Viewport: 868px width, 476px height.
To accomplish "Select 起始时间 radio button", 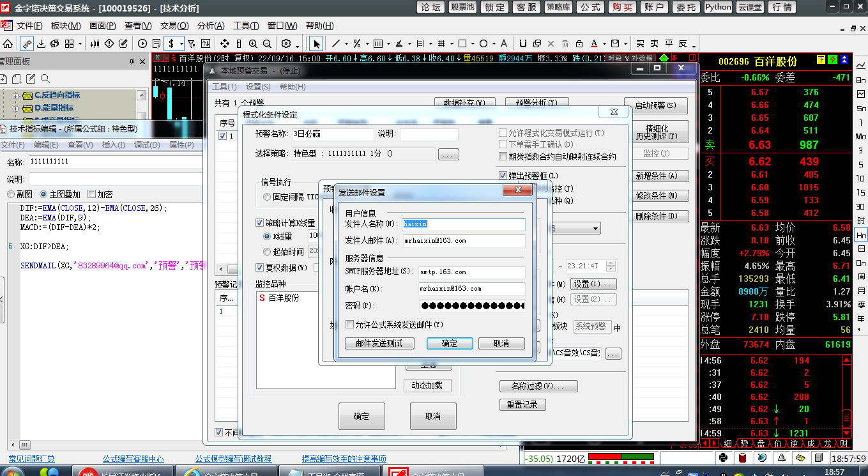I will click(267, 252).
